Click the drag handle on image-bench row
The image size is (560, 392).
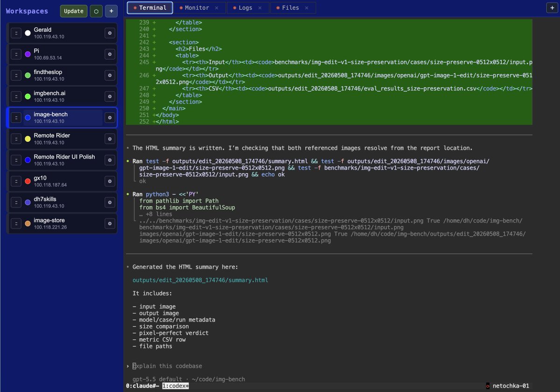pyautogui.click(x=16, y=118)
